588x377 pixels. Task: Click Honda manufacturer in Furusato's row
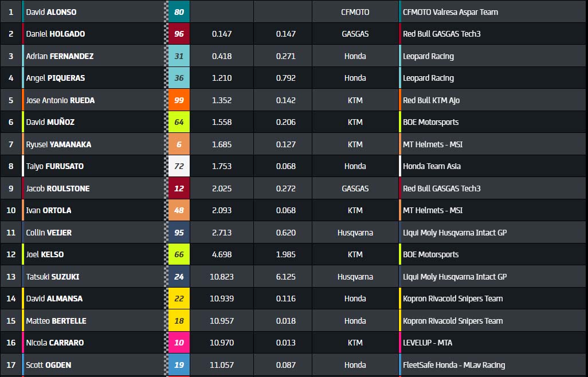click(x=355, y=166)
